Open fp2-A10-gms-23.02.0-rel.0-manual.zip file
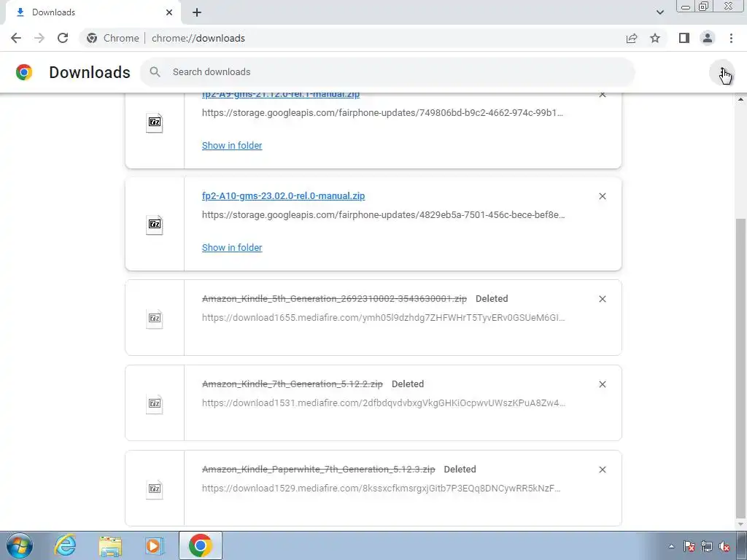Screen dimensions: 747x560 click(x=284, y=195)
